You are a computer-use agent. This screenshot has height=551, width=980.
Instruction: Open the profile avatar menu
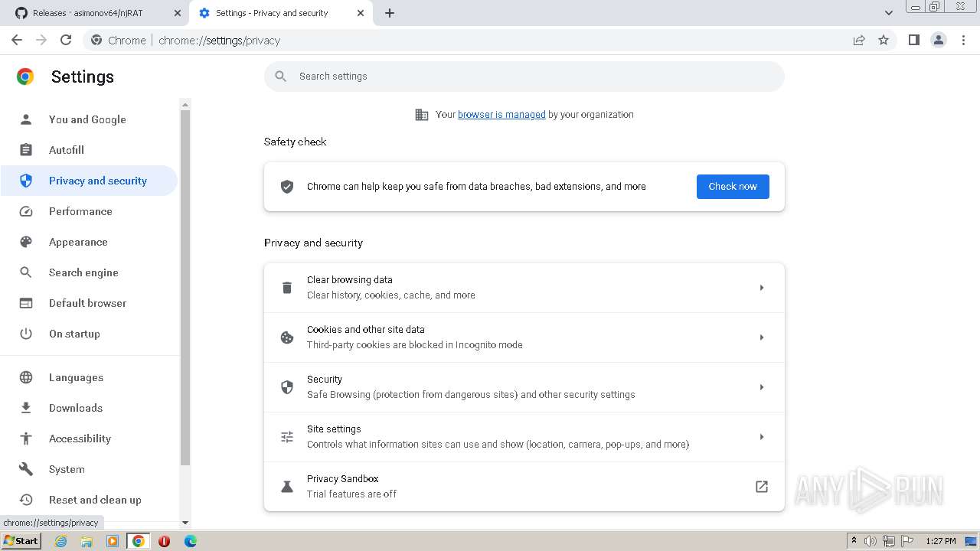click(939, 40)
